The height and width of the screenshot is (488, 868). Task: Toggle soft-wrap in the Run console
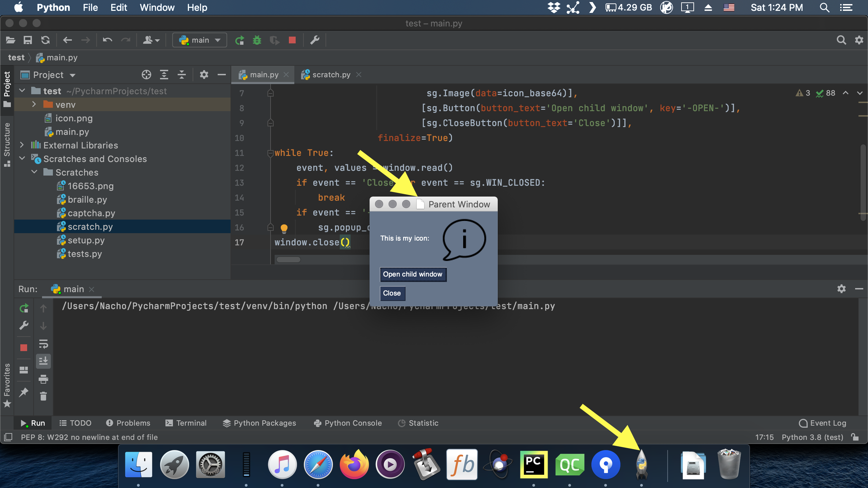coord(43,345)
